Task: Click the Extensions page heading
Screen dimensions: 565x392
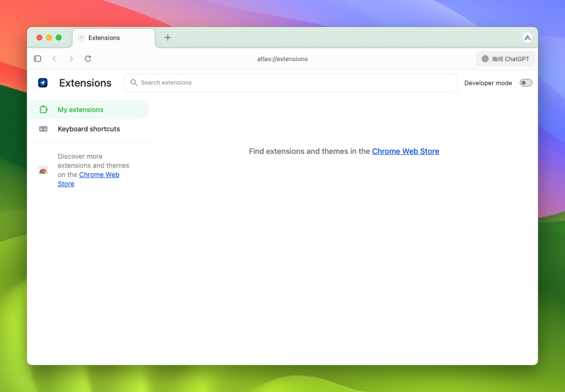Action: coord(85,83)
